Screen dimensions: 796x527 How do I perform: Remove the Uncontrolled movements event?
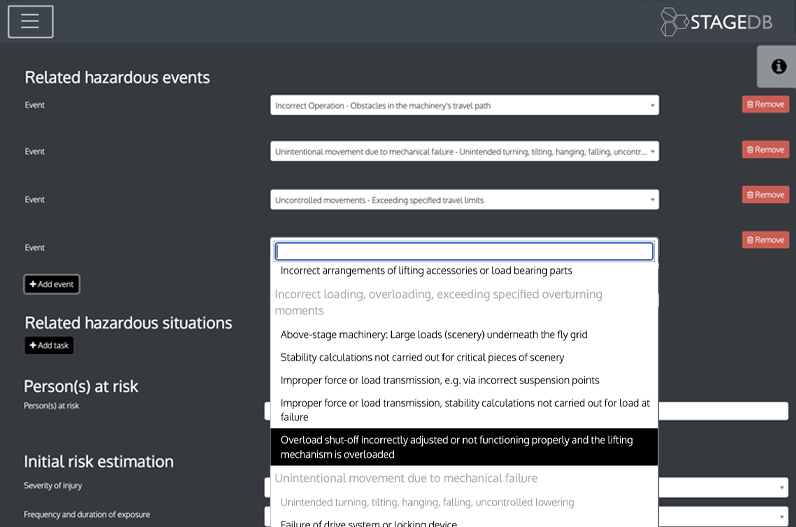tap(765, 195)
